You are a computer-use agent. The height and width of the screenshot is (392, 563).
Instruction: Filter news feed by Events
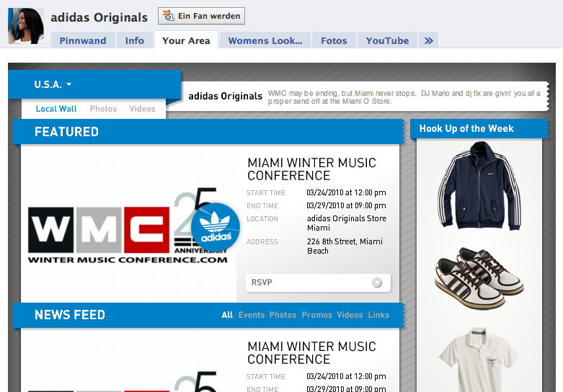tap(252, 315)
